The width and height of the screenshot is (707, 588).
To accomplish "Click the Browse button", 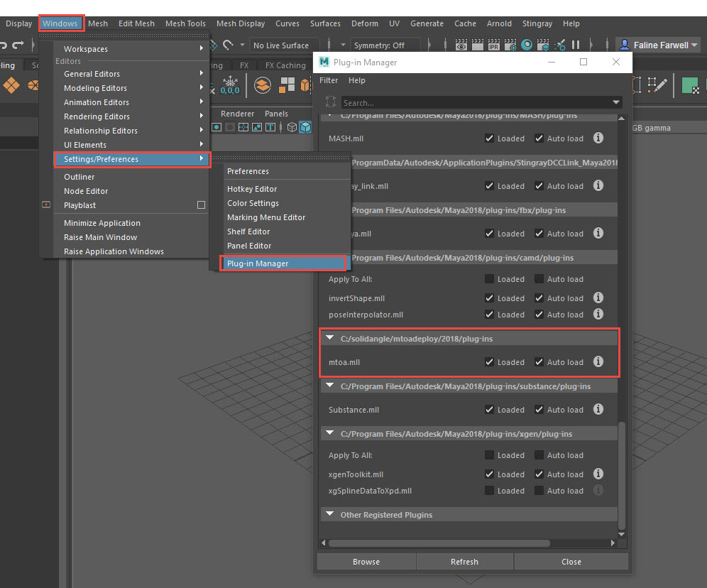I will 366,562.
